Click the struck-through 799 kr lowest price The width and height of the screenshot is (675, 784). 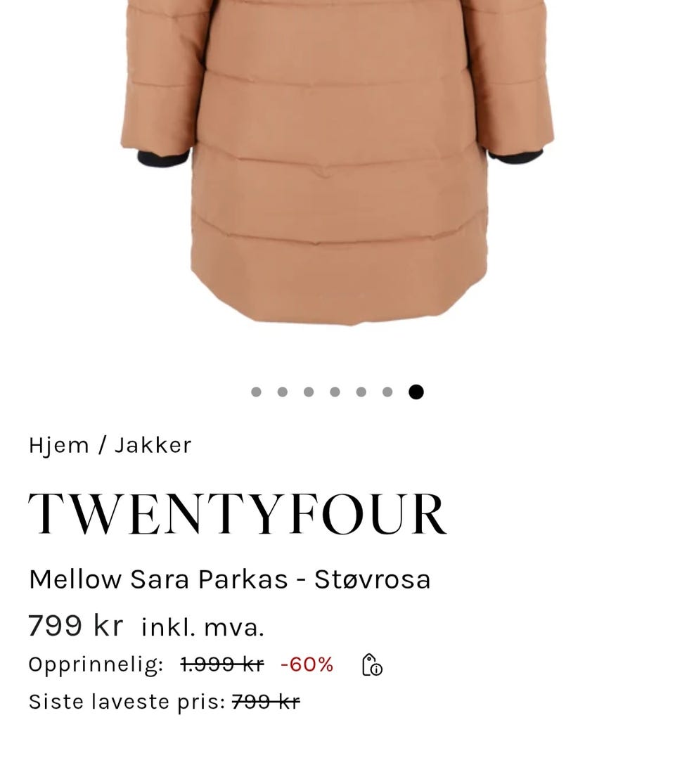pos(266,702)
